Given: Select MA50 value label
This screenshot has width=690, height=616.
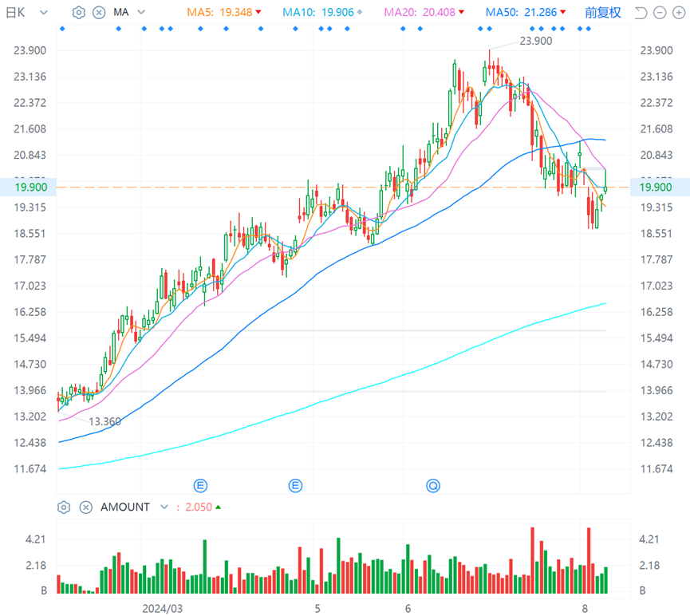Looking at the screenshot, I should coord(526,12).
